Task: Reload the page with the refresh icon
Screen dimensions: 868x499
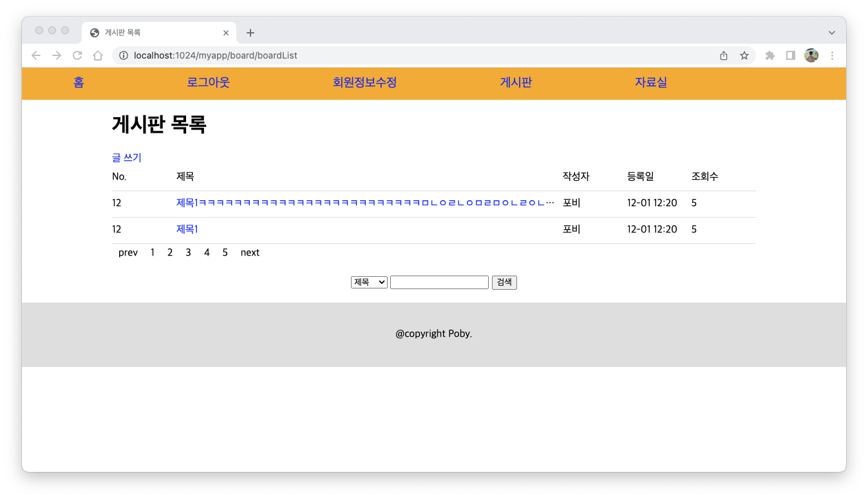Action: tap(77, 55)
